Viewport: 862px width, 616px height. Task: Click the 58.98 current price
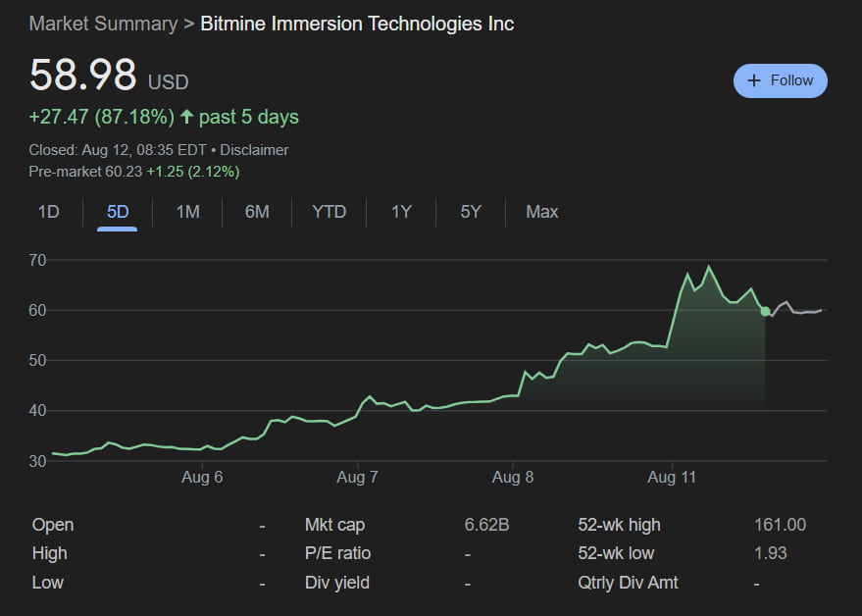coord(82,75)
